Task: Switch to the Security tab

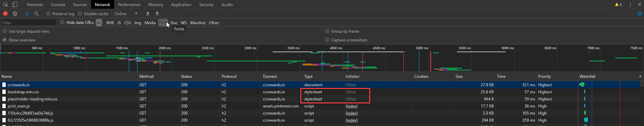Action: (206, 5)
